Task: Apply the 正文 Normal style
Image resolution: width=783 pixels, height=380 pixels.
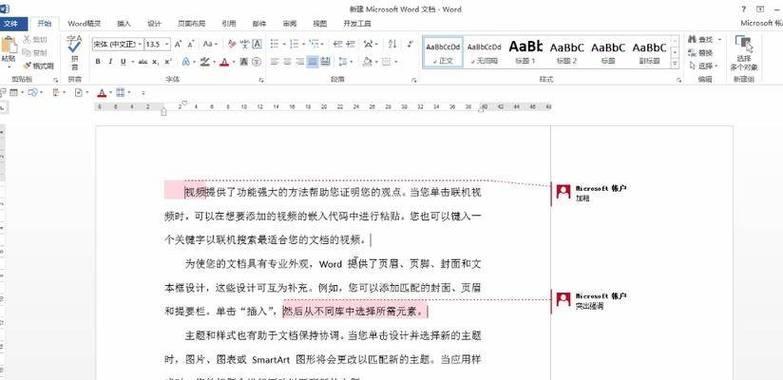Action: pos(443,52)
